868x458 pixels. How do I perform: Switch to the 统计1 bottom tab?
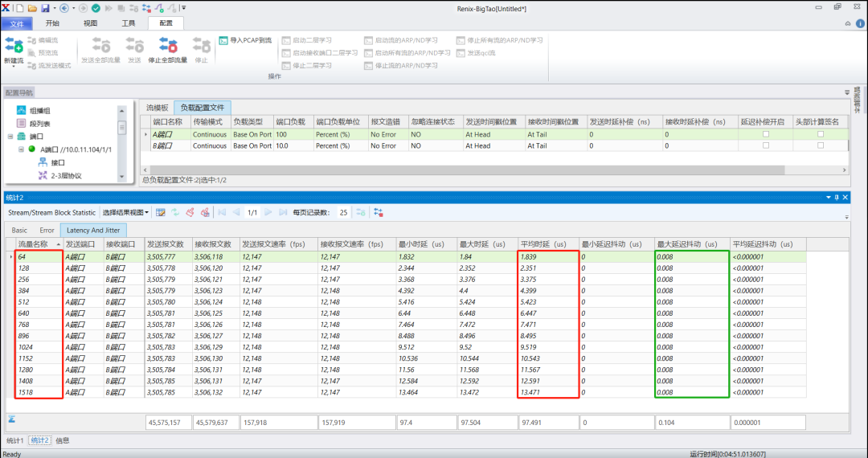click(x=15, y=441)
